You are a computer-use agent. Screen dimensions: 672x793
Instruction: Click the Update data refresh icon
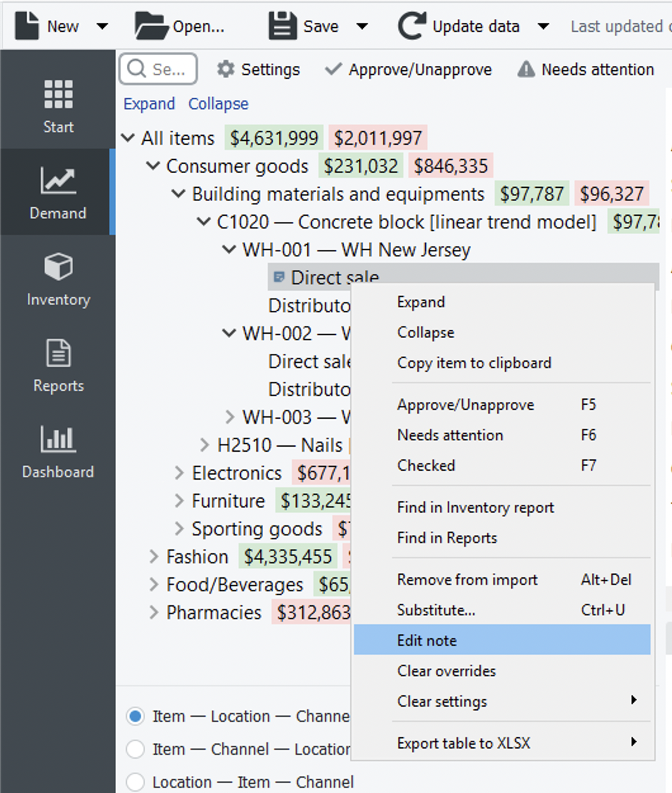point(411,26)
